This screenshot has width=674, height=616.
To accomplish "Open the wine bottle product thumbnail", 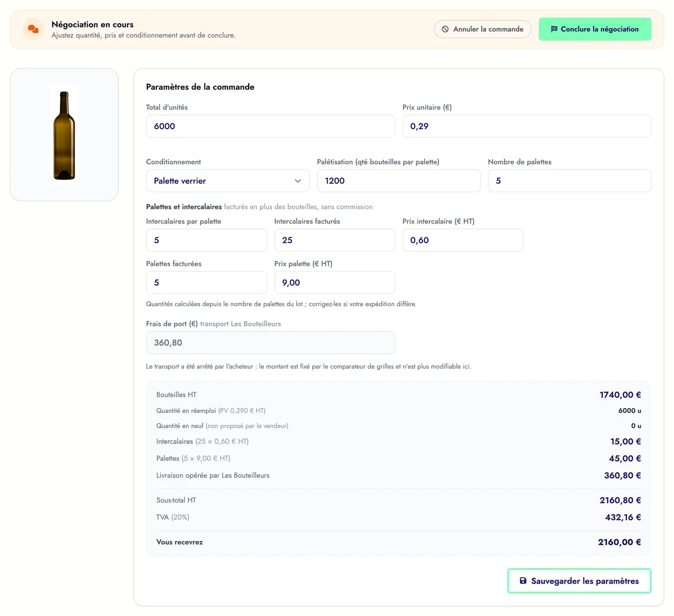I will pyautogui.click(x=64, y=134).
